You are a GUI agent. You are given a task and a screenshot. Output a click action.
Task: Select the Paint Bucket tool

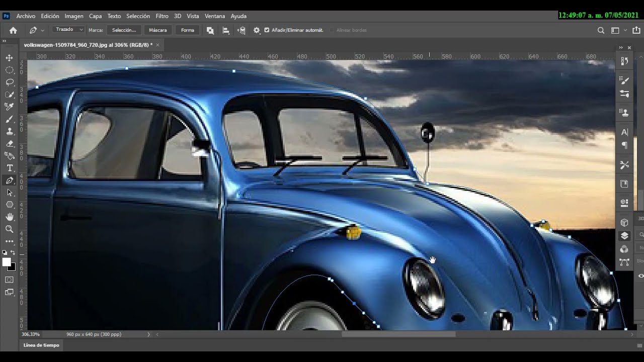point(10,156)
